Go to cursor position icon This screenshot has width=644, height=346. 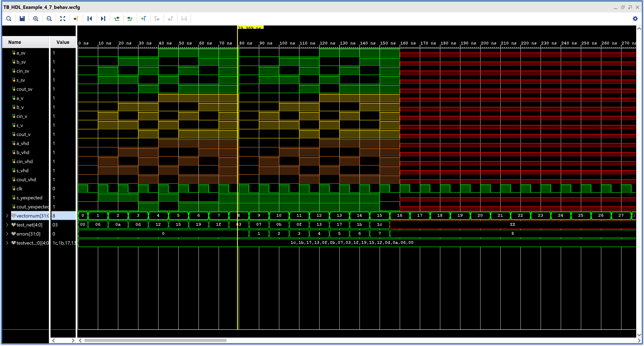[76, 19]
